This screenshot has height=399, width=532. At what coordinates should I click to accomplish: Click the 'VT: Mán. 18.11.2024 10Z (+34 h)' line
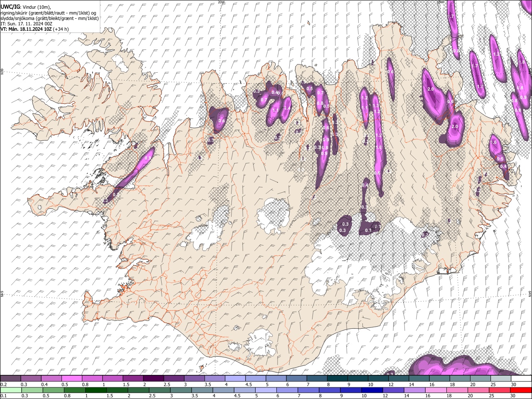pyautogui.click(x=35, y=29)
